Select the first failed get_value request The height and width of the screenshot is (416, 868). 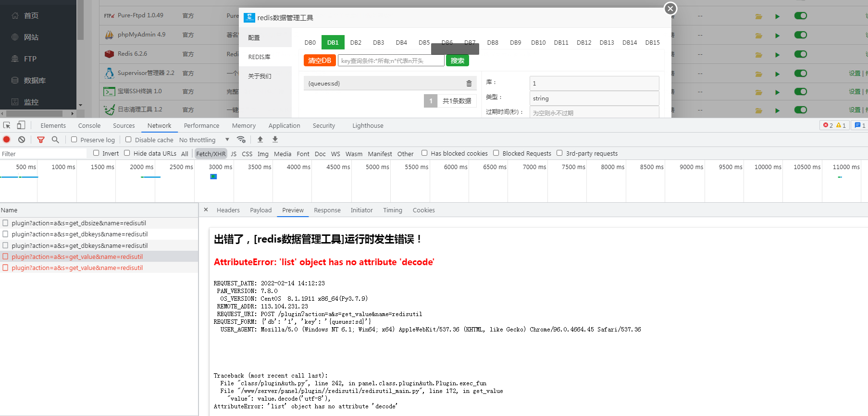[99, 257]
